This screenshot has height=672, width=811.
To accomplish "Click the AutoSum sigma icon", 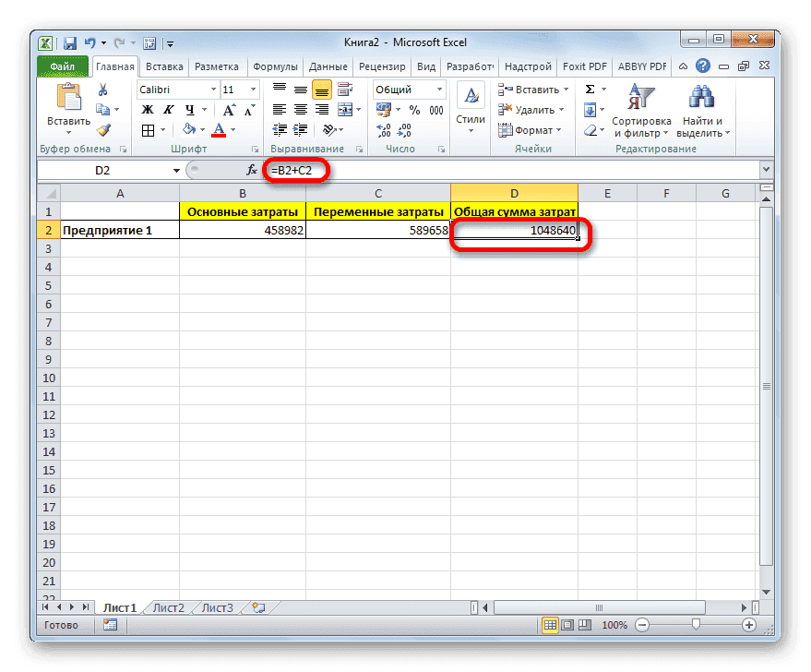I will click(590, 90).
